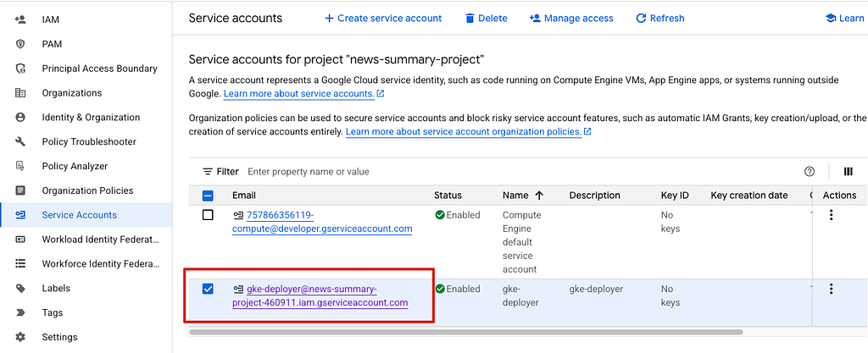
Task: Click the Organizations building icon
Action: click(x=20, y=93)
